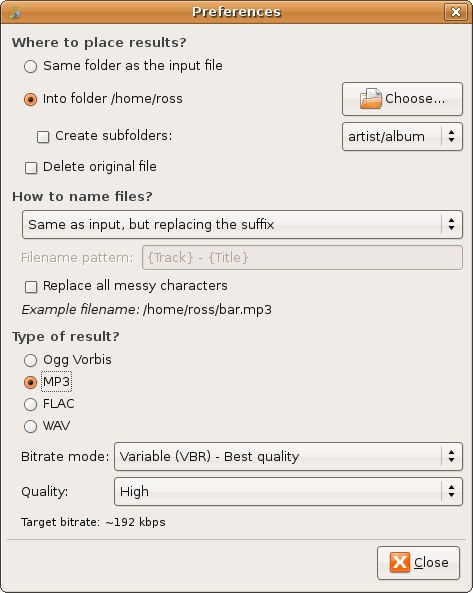Screen dimensions: 473x593
Task: Select the WAV output option
Action: (x=31, y=426)
